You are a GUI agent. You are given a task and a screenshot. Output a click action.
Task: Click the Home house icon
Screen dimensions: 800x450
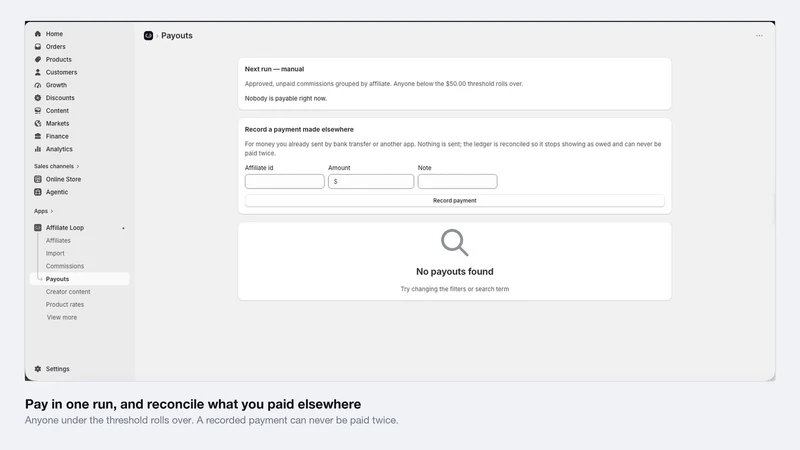(x=38, y=34)
